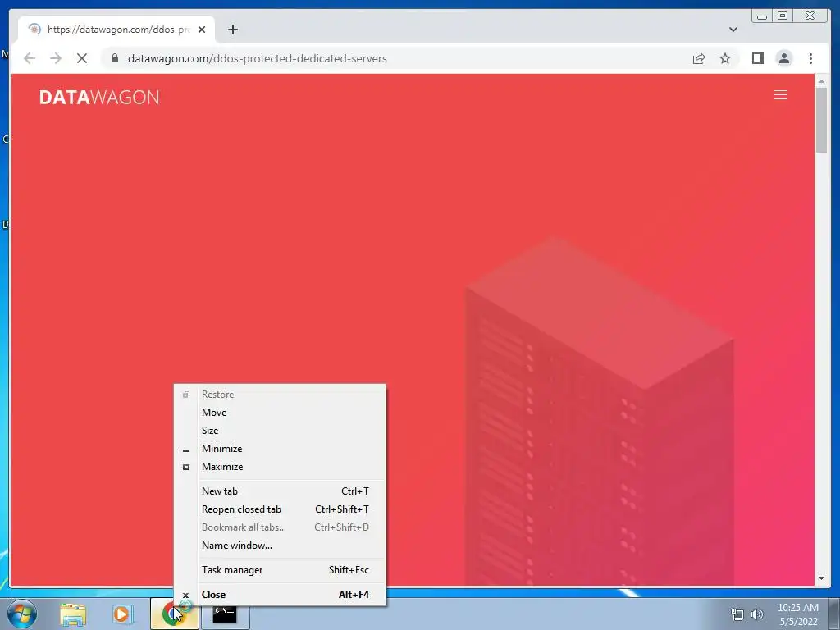Click the browser forward arrow
840x630 pixels.
click(x=56, y=58)
